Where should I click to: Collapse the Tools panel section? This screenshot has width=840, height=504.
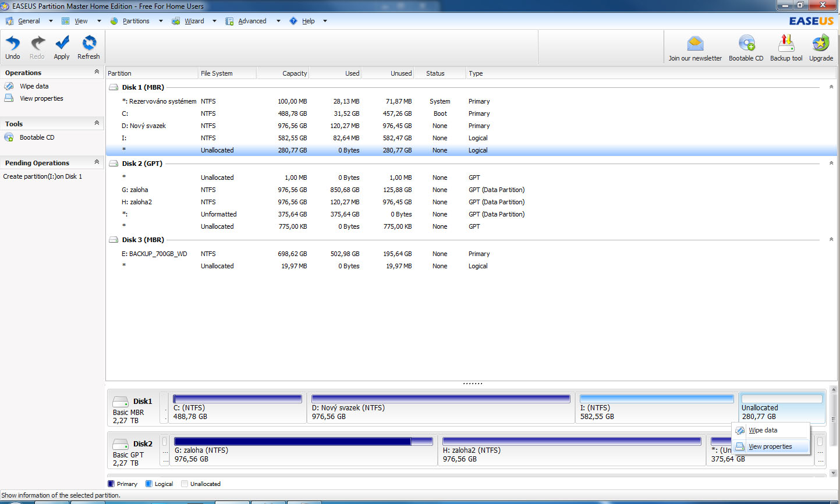pyautogui.click(x=97, y=123)
